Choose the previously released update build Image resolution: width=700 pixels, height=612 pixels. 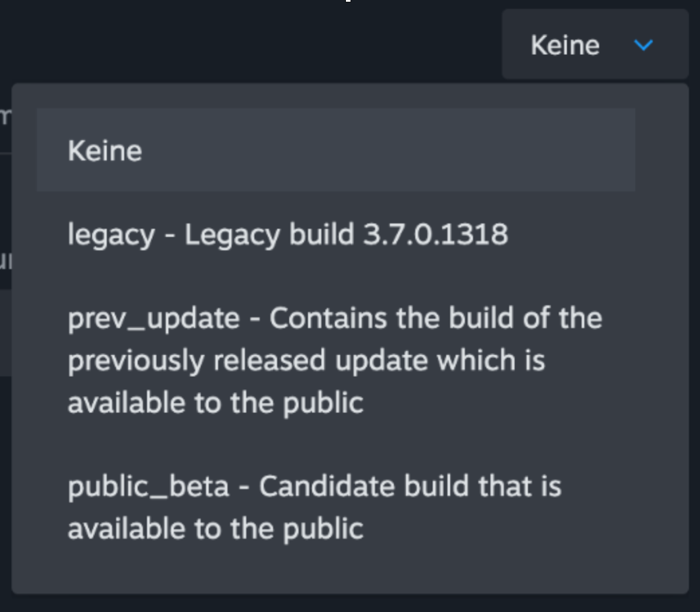point(335,360)
